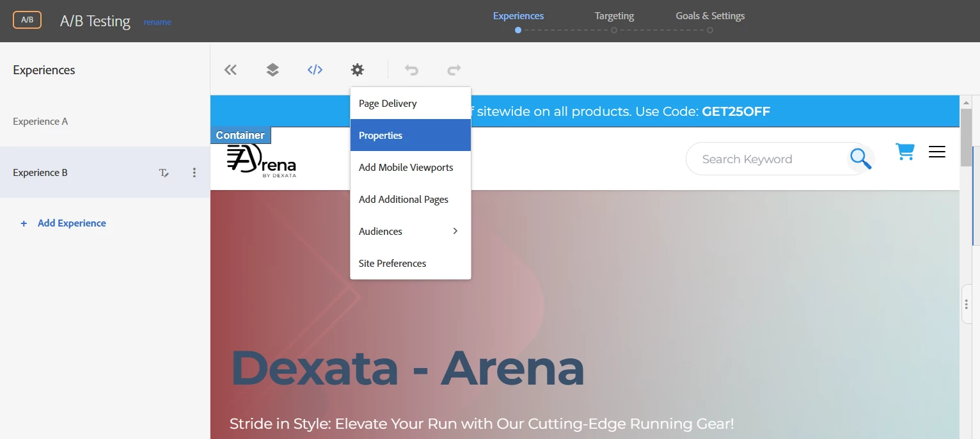
Task: Open the site hamburger menu
Action: pos(937,152)
